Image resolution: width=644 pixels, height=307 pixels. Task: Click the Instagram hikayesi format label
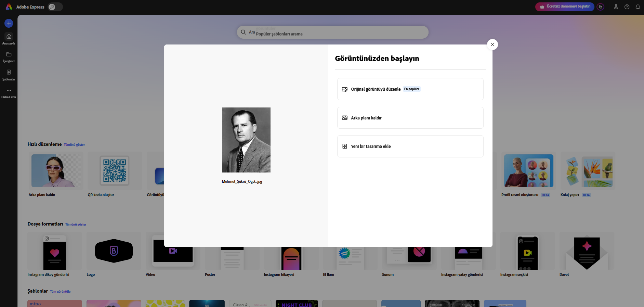coord(279,275)
